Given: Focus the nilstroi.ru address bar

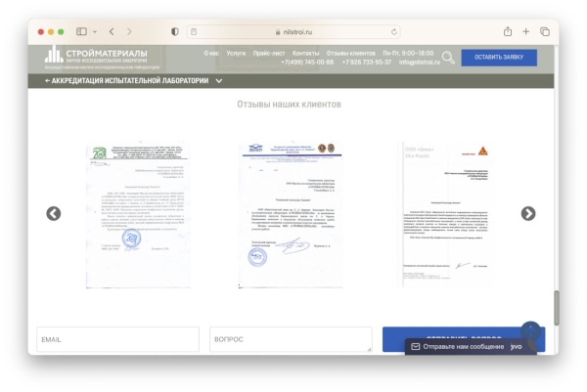Looking at the screenshot, I should click(x=293, y=32).
